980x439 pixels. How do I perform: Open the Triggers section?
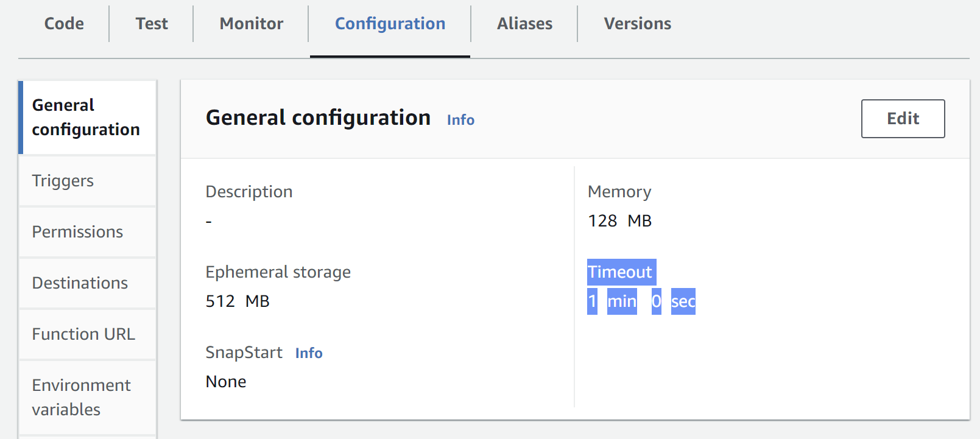(63, 181)
